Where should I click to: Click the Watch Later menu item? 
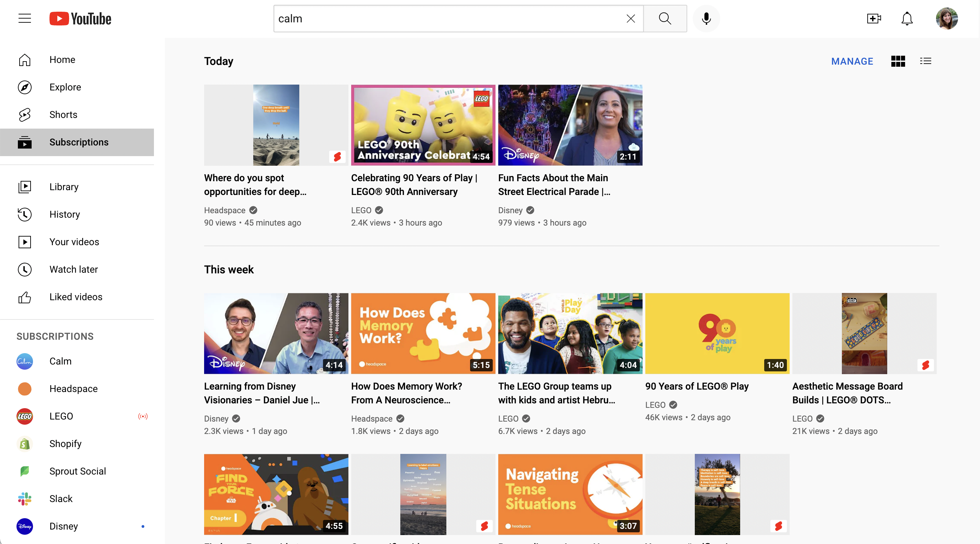pyautogui.click(x=74, y=269)
